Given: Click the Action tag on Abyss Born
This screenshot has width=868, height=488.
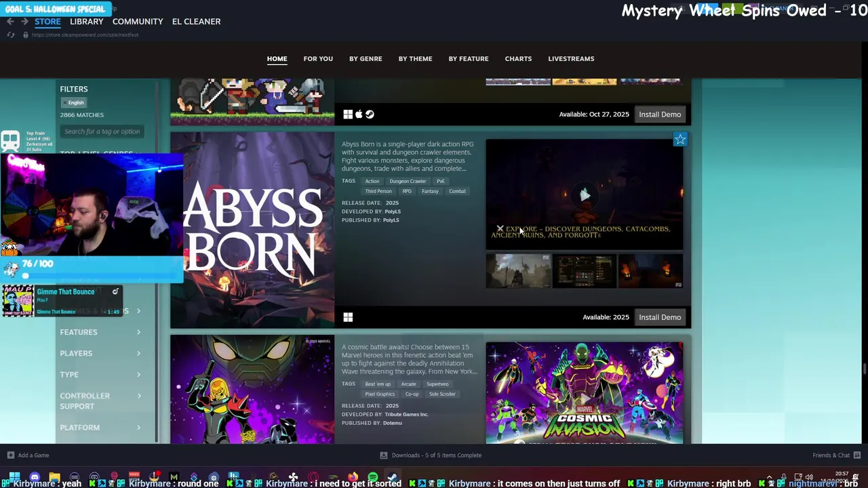Looking at the screenshot, I should pos(372,182).
